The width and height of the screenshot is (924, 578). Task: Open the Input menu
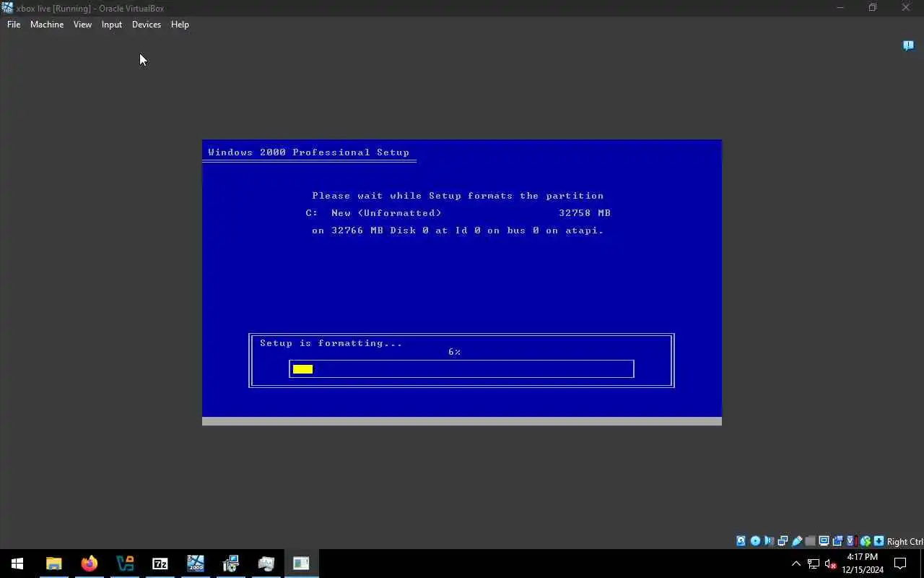click(x=112, y=25)
